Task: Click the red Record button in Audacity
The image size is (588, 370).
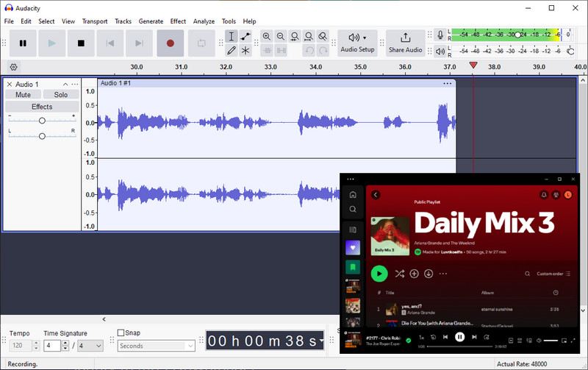Action: coord(171,43)
